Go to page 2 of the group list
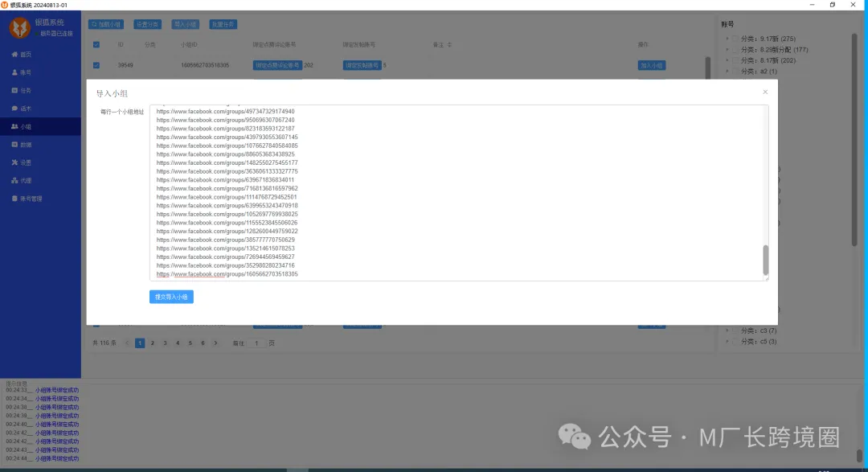The image size is (868, 472). [x=152, y=343]
